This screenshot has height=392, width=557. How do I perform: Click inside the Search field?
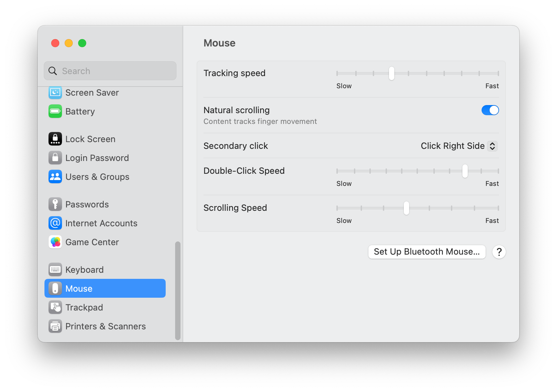coord(110,71)
